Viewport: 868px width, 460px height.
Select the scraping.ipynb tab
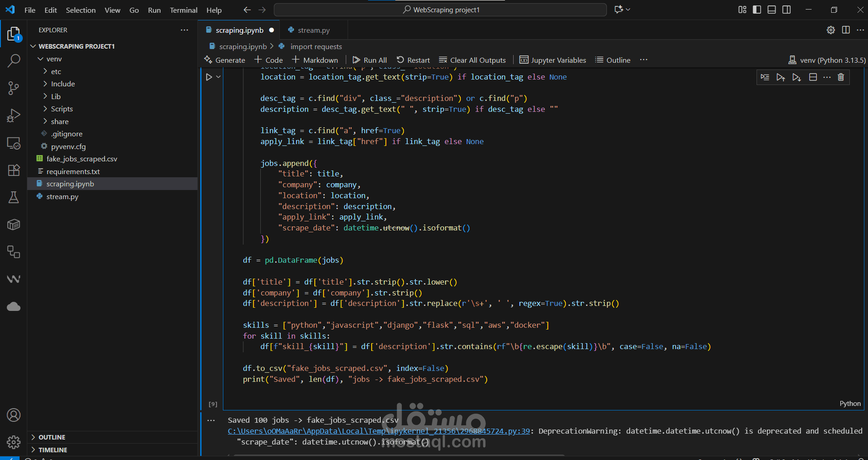click(x=239, y=30)
